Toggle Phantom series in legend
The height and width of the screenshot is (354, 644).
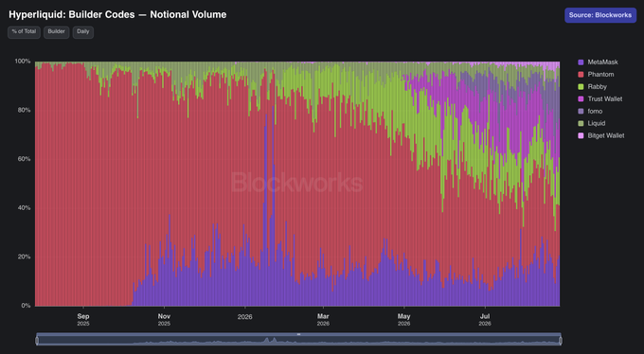(x=596, y=75)
